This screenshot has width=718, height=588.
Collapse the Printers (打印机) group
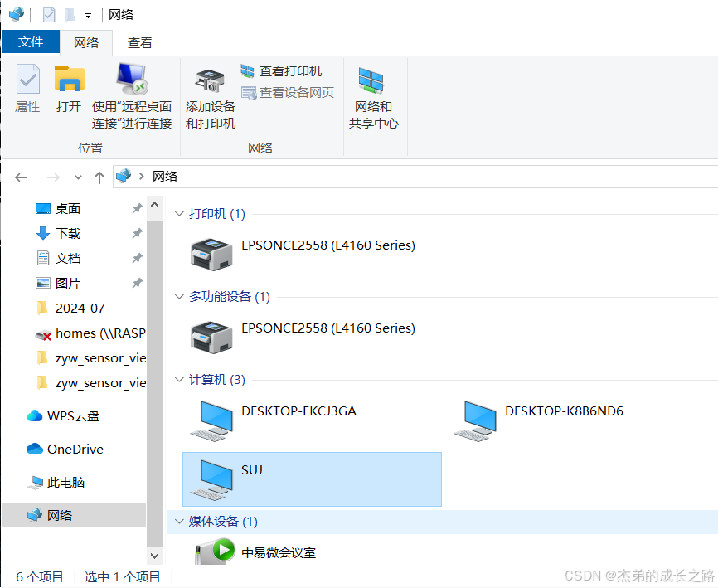[179, 214]
